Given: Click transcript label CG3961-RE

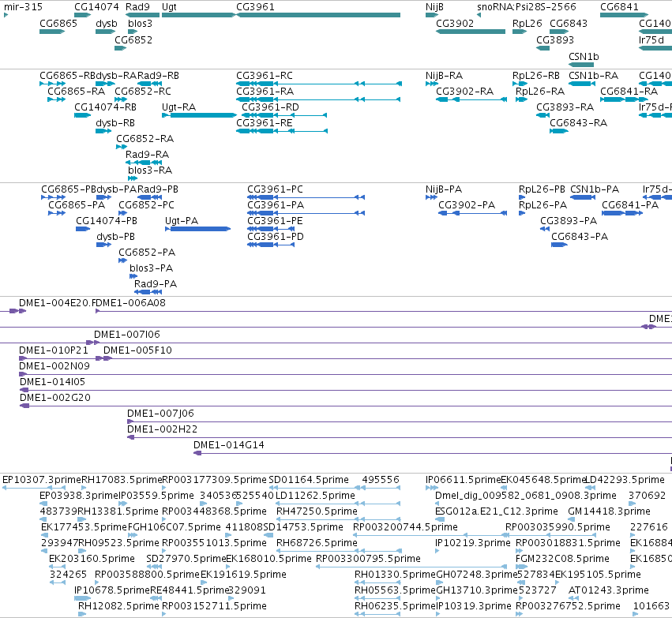Looking at the screenshot, I should click(265, 123).
